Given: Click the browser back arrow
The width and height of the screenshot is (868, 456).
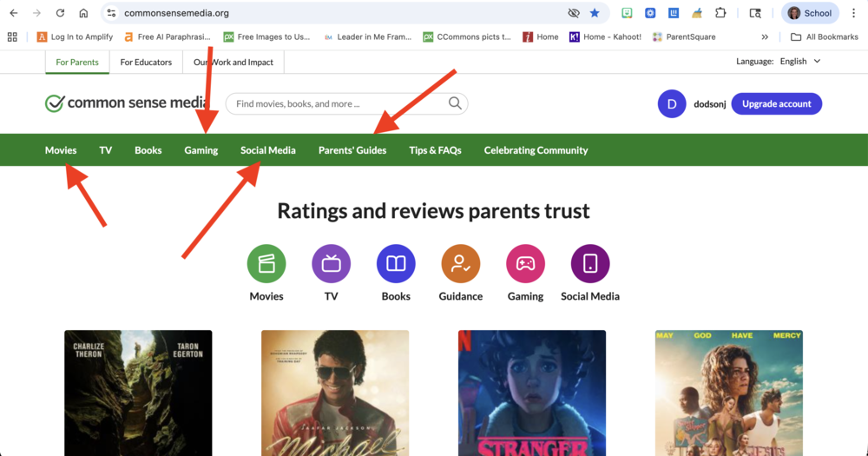Looking at the screenshot, I should click(14, 13).
